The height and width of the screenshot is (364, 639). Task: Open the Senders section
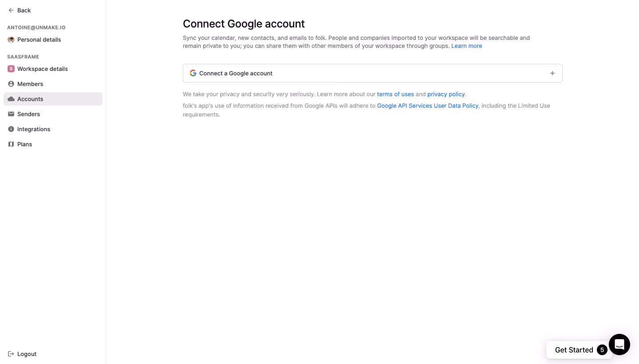click(53, 114)
